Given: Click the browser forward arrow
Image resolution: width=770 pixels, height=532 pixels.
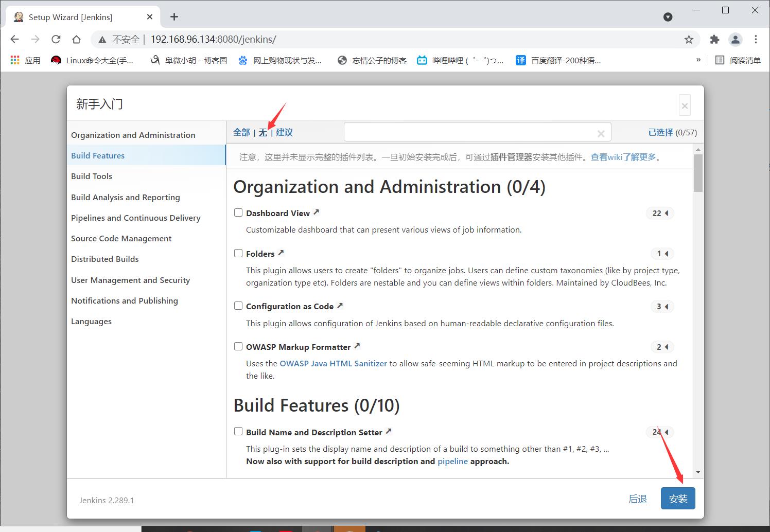Looking at the screenshot, I should 35,39.
